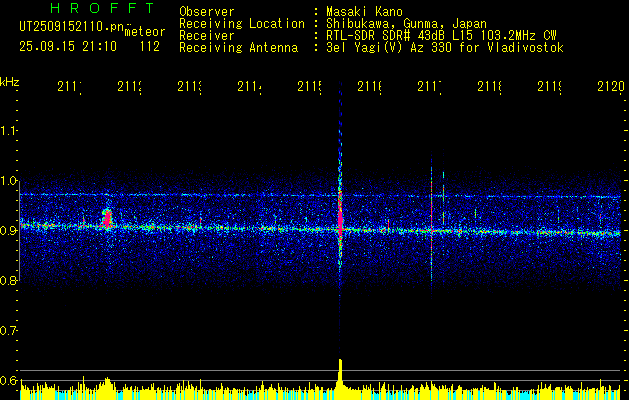Click the count value 112
Viewport: 629px width, 400px height.
point(150,47)
